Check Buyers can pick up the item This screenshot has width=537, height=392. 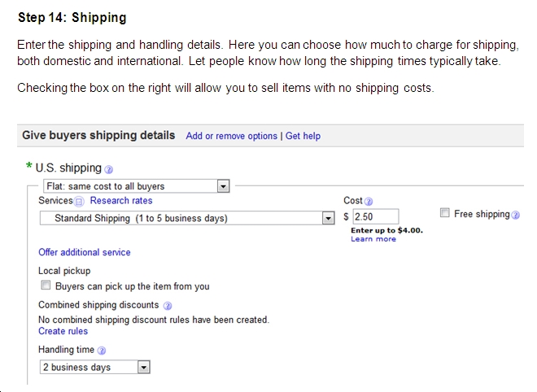coord(46,285)
